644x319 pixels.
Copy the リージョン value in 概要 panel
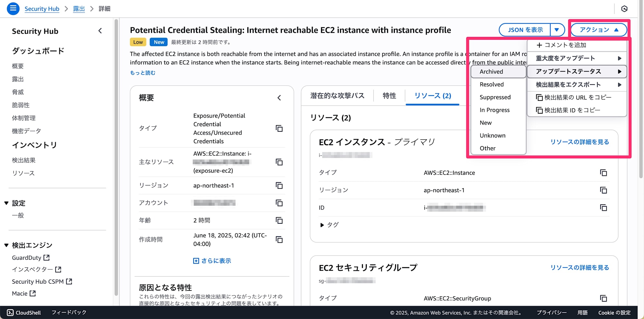coord(279,185)
